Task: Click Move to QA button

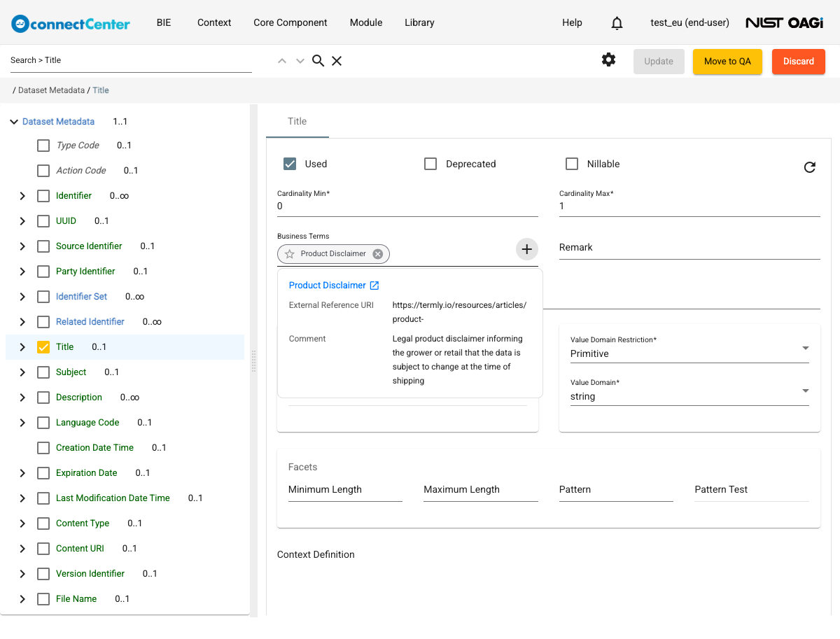Action: [727, 62]
